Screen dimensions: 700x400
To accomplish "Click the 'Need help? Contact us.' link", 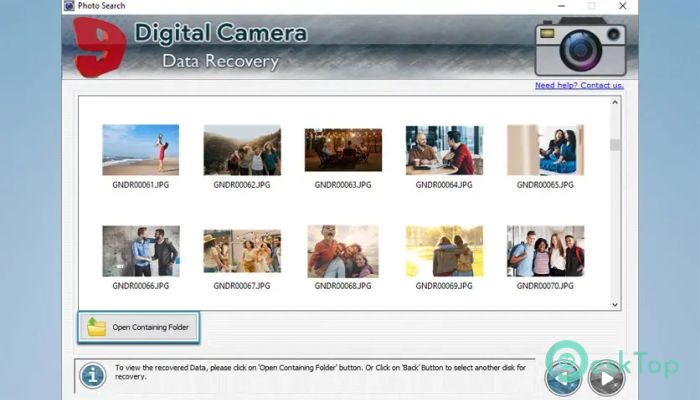I will click(x=579, y=85).
